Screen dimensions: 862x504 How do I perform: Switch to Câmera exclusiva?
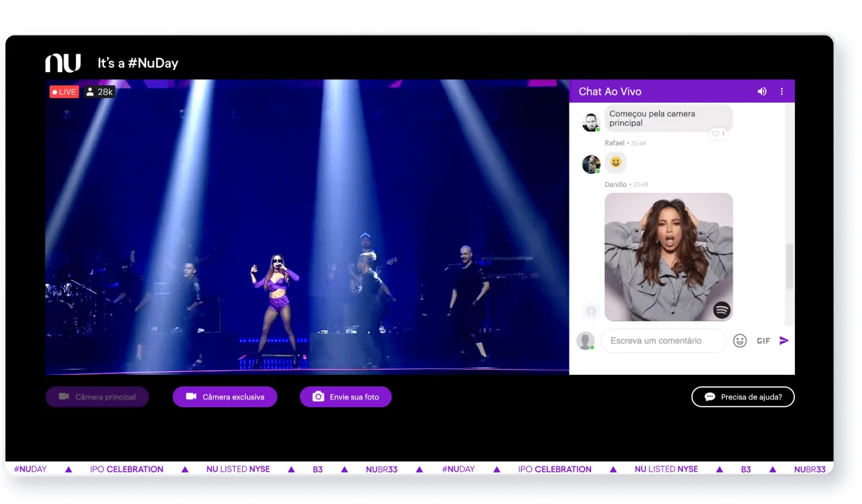click(x=225, y=397)
